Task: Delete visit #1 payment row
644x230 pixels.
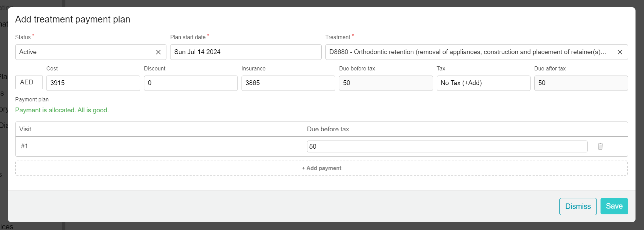Action: coord(600,147)
